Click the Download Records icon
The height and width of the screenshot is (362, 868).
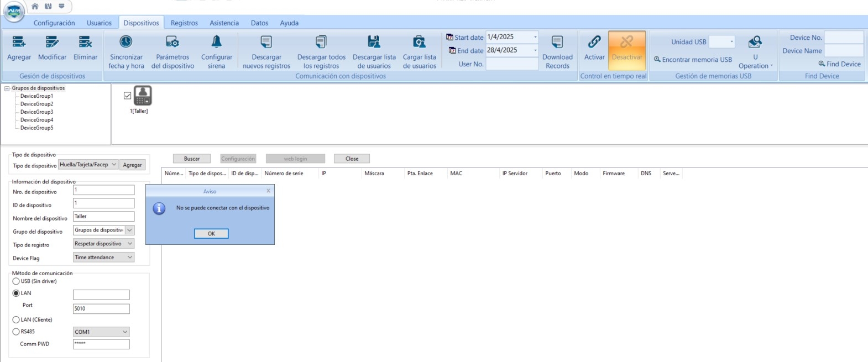click(x=557, y=41)
